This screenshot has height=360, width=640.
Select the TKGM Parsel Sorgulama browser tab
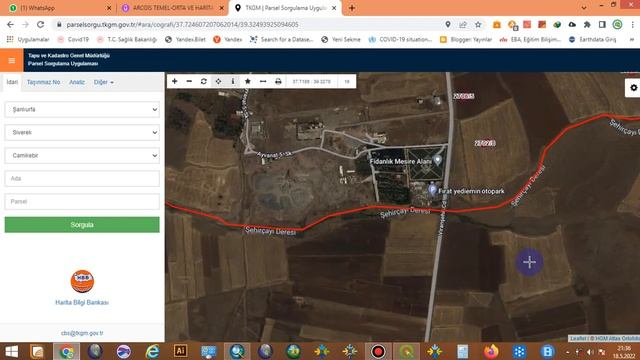[285, 8]
